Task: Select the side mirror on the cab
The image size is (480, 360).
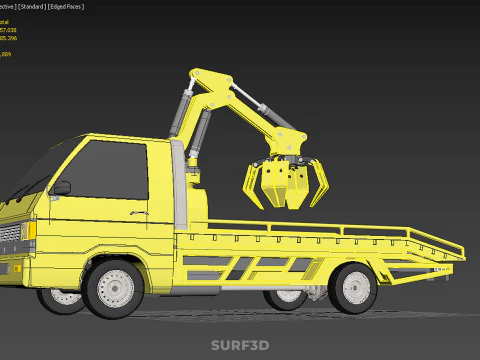Action: (61, 188)
